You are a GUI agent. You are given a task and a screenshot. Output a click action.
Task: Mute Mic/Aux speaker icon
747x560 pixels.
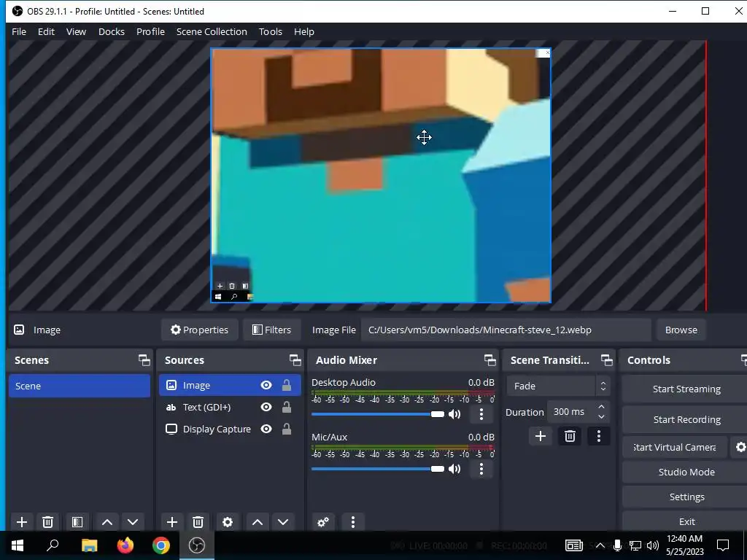click(454, 469)
